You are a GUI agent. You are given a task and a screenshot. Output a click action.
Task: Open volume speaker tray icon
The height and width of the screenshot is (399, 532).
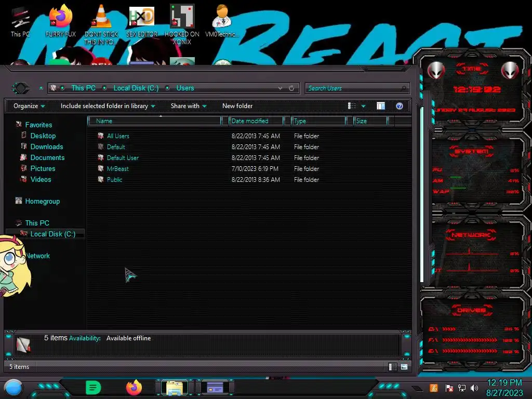474,388
